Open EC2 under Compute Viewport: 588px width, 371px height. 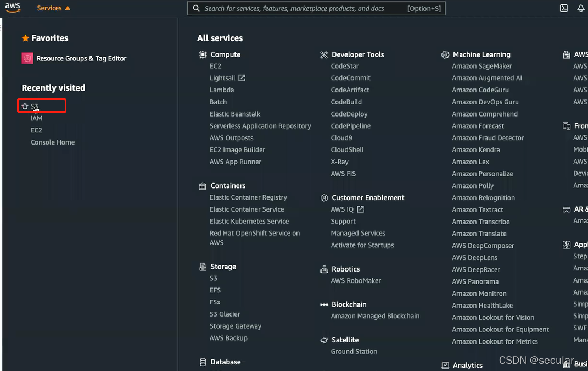point(215,66)
